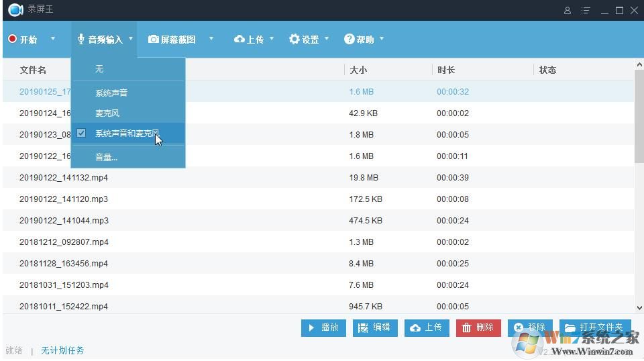This screenshot has width=644, height=361.
Task: Sort by 大小 column header
Action: 358,70
